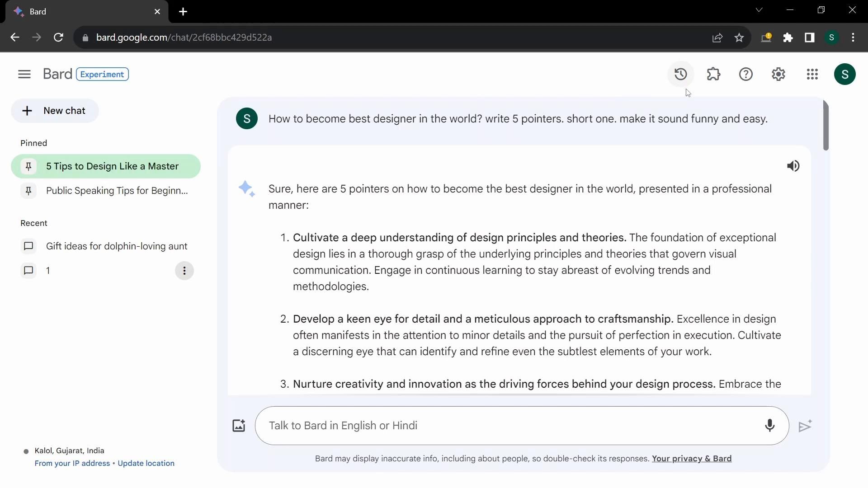Activate the microphone for voice input
The height and width of the screenshot is (488, 868).
769,426
